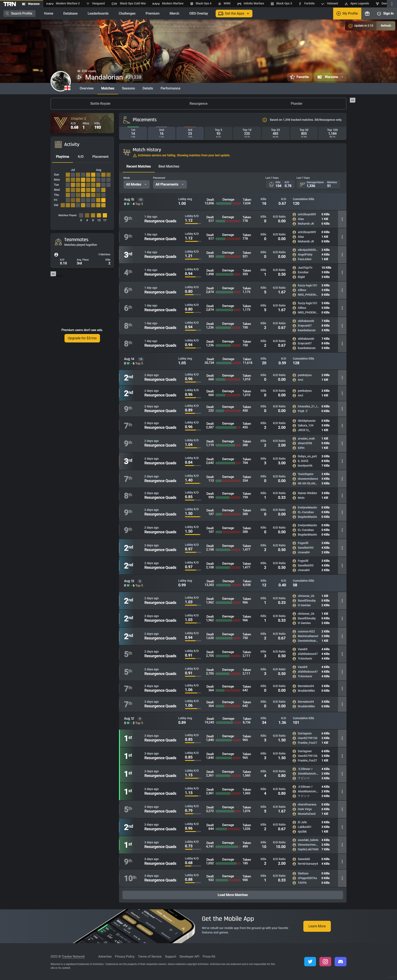Open the gift rewards icon
The height and width of the screenshot is (980, 397).
(x=367, y=13)
